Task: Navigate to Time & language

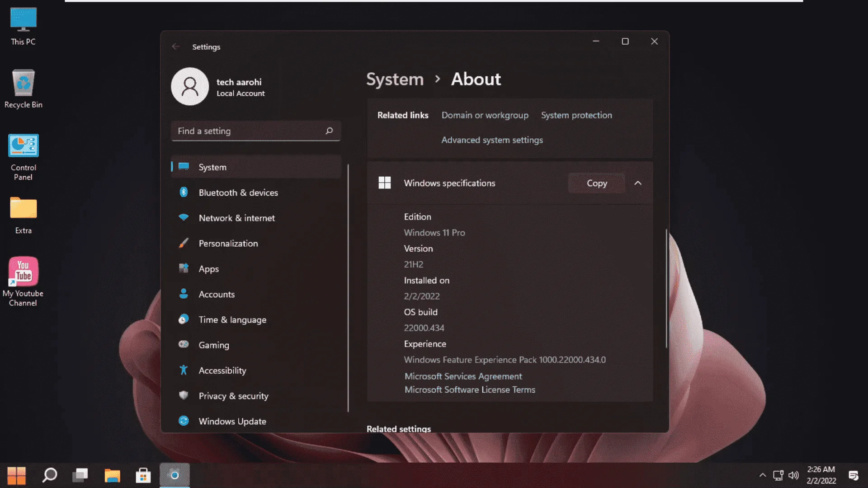Action: tap(256, 319)
